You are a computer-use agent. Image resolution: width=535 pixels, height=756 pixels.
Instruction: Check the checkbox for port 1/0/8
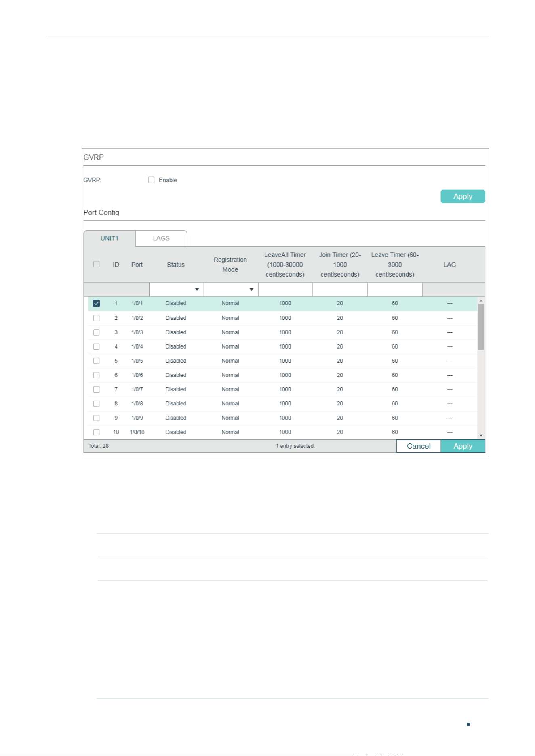coord(96,404)
